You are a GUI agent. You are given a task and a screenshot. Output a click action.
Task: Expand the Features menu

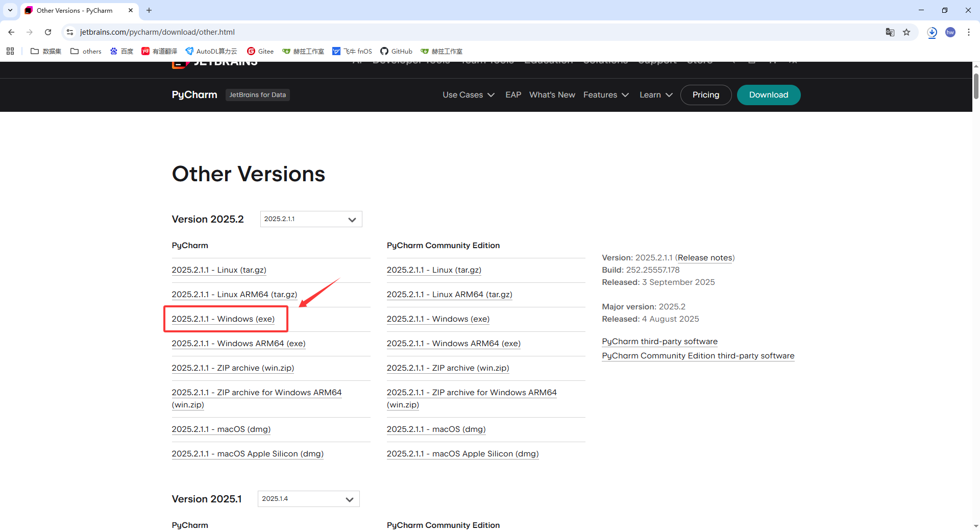click(x=606, y=95)
